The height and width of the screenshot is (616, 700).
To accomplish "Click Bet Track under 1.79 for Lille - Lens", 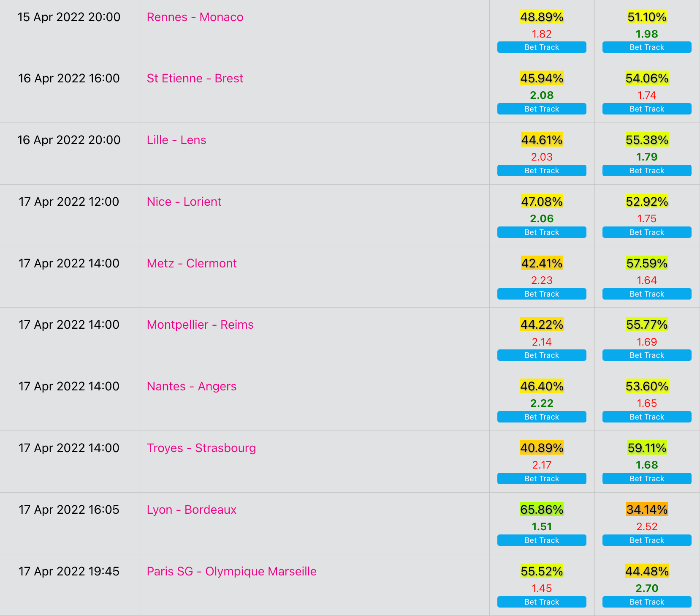I will click(647, 171).
